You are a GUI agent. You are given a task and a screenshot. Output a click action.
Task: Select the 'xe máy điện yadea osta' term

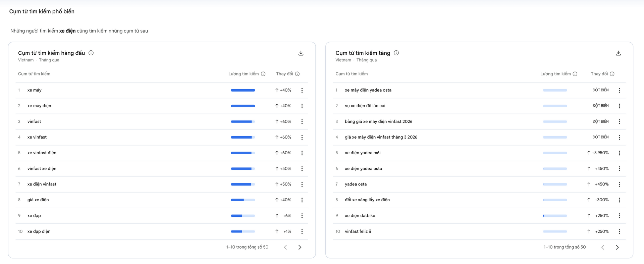tap(368, 90)
